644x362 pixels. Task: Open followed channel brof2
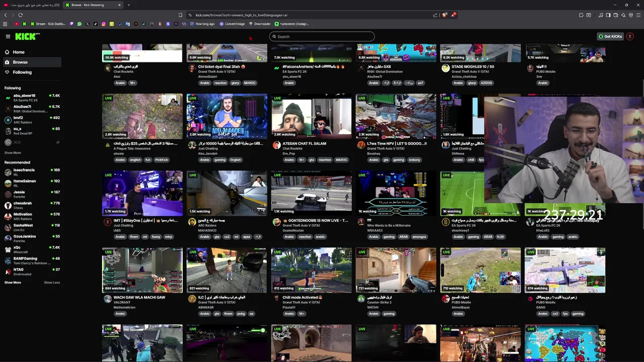tap(31, 120)
